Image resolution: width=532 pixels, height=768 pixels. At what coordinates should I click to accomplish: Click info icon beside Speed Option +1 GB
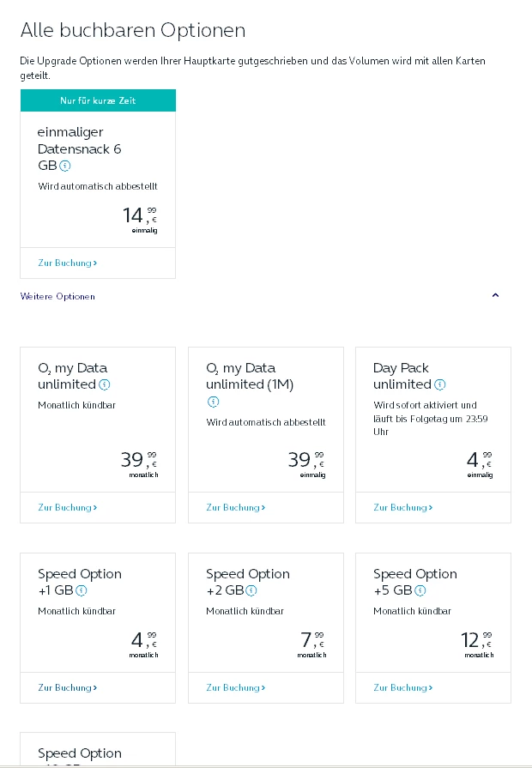coord(82,590)
